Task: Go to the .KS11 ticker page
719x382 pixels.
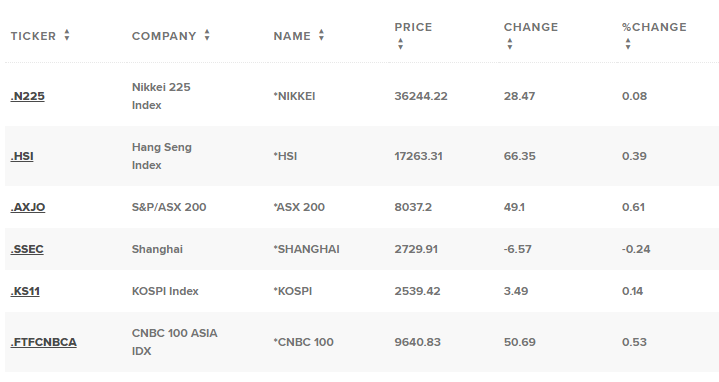Action: tap(25, 292)
